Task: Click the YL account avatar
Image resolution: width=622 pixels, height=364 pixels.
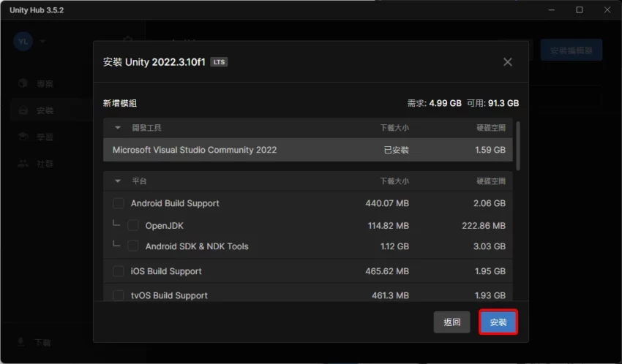Action: (23, 42)
